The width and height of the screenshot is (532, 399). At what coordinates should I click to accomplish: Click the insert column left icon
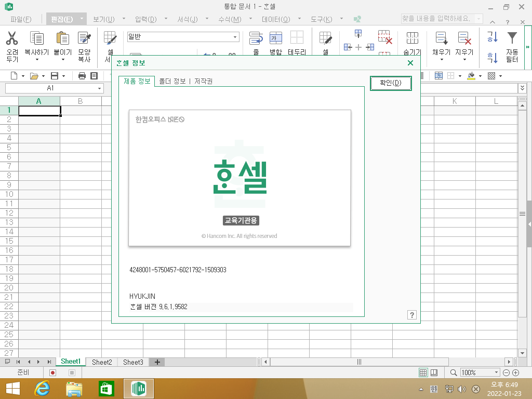click(348, 47)
